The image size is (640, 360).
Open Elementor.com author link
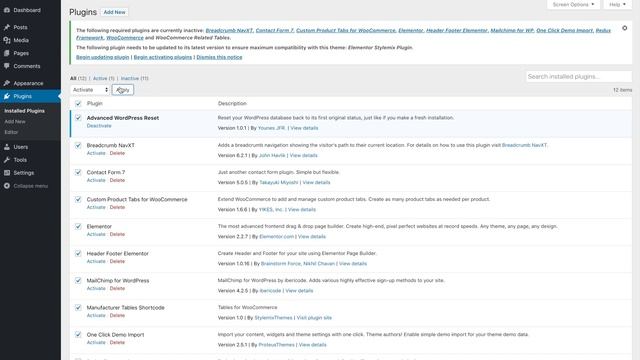tap(276, 237)
